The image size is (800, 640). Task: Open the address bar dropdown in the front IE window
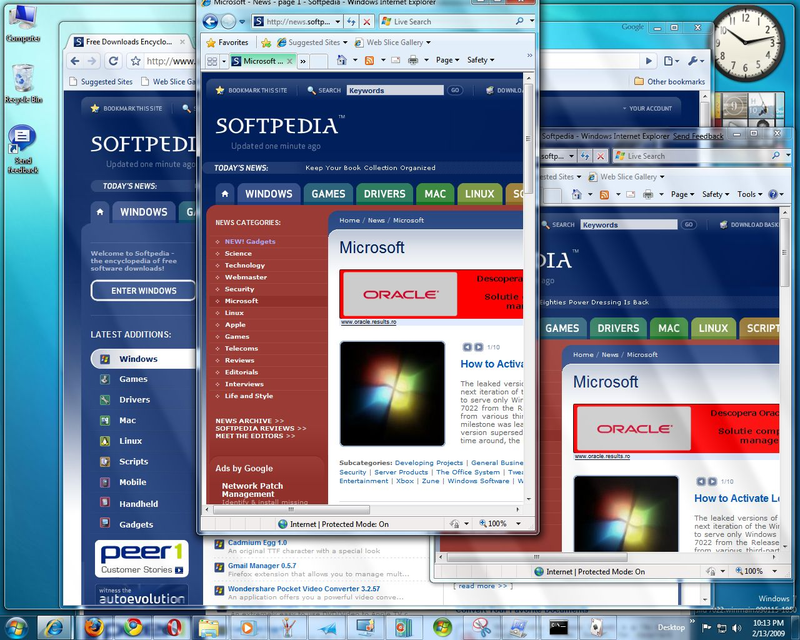pos(338,21)
